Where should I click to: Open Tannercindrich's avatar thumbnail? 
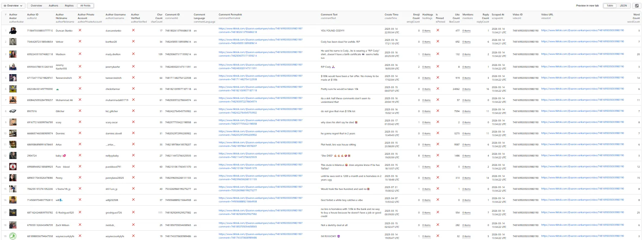(x=13, y=78)
